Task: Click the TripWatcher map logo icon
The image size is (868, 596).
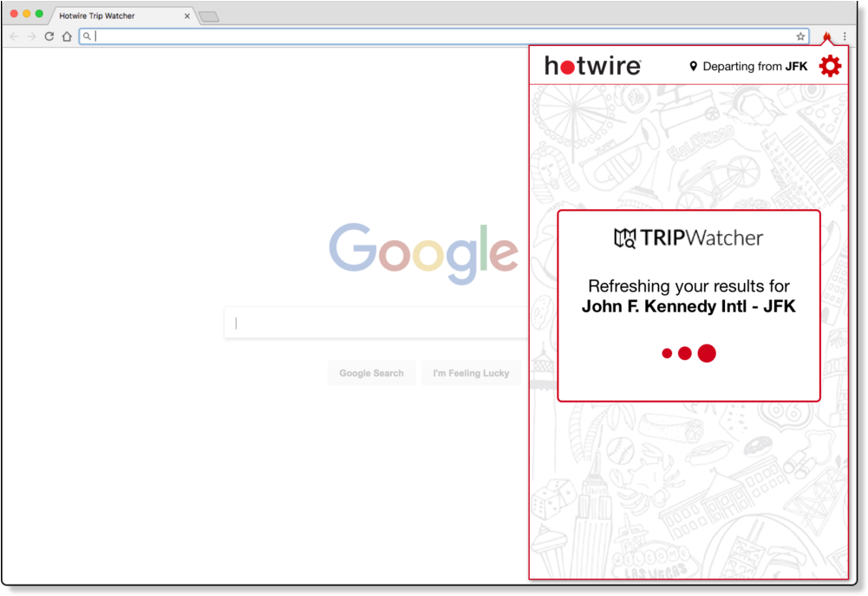Action: pos(625,239)
